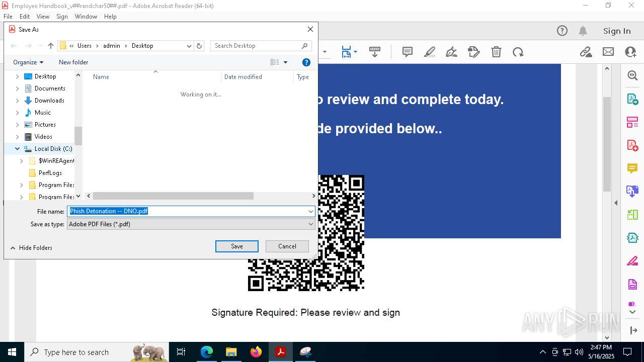Click Hide Folders toggle
The height and width of the screenshot is (362, 644).
(31, 248)
